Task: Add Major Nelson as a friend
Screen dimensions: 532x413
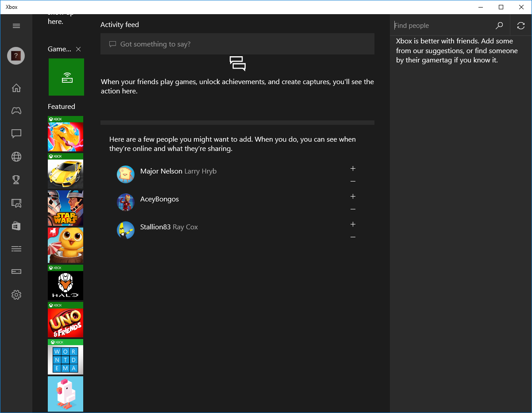Action: click(x=353, y=169)
